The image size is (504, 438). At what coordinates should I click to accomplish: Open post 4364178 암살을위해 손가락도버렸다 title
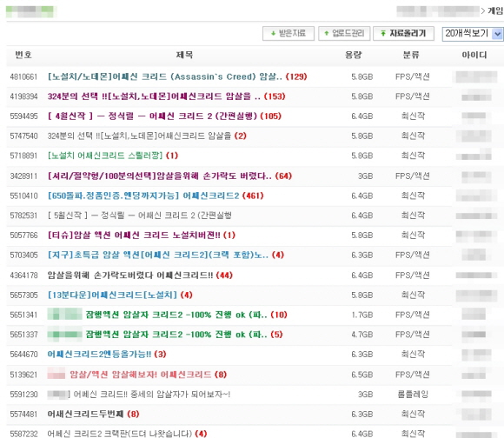130,275
